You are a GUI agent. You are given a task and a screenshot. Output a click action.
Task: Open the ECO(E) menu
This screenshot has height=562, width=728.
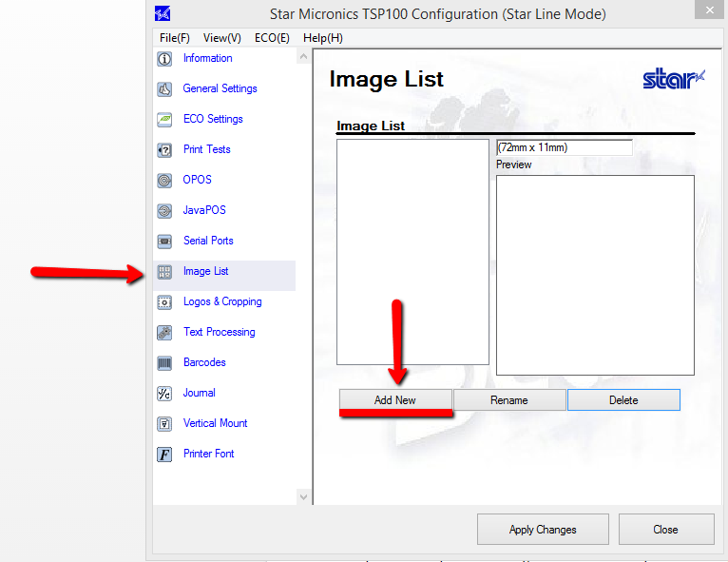click(x=272, y=38)
